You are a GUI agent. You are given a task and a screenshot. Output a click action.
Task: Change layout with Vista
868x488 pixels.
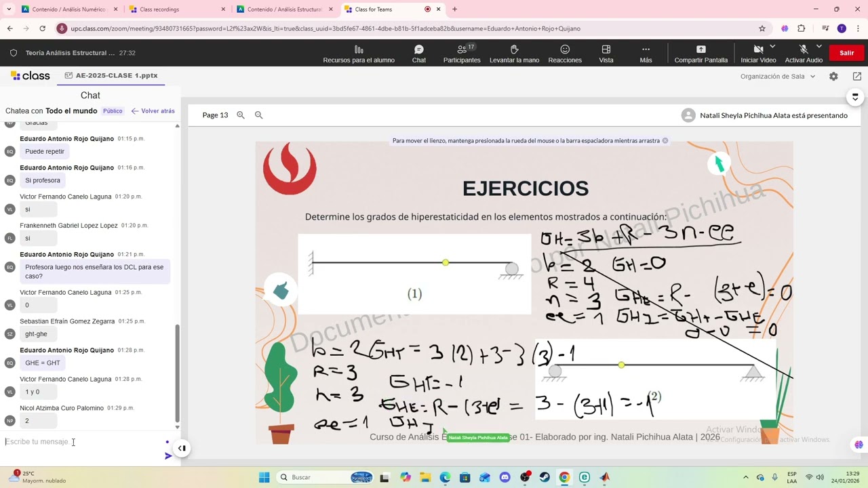[x=606, y=54]
